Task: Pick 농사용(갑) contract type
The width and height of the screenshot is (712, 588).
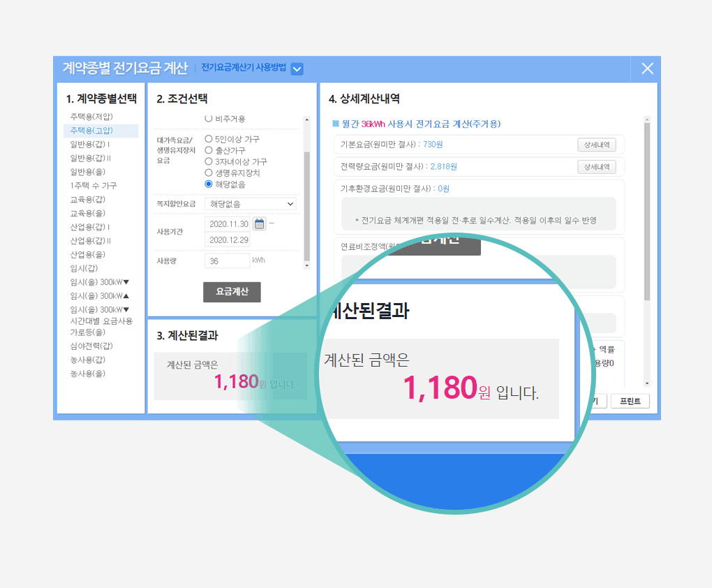Action: [x=88, y=360]
